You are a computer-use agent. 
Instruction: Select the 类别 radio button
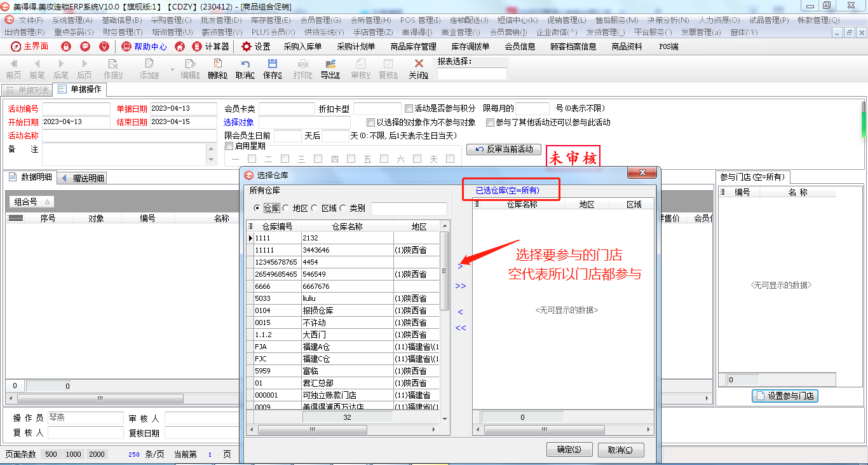tap(343, 208)
